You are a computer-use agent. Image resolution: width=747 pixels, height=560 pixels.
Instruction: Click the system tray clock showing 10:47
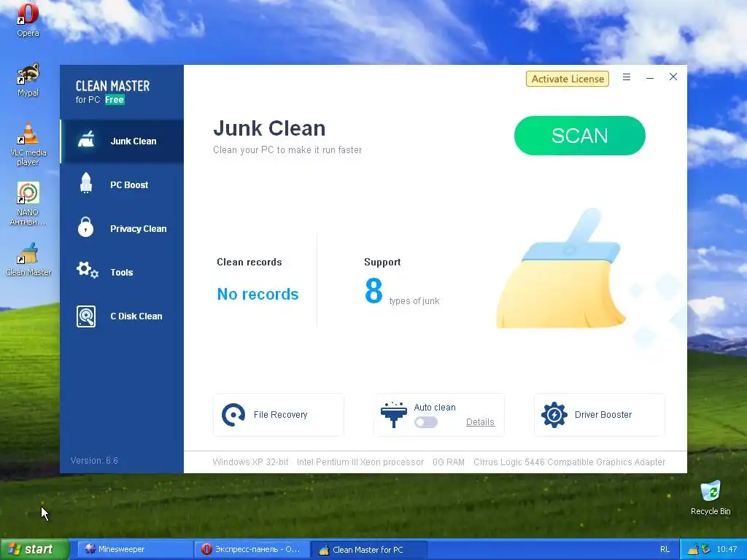pyautogui.click(x=727, y=550)
